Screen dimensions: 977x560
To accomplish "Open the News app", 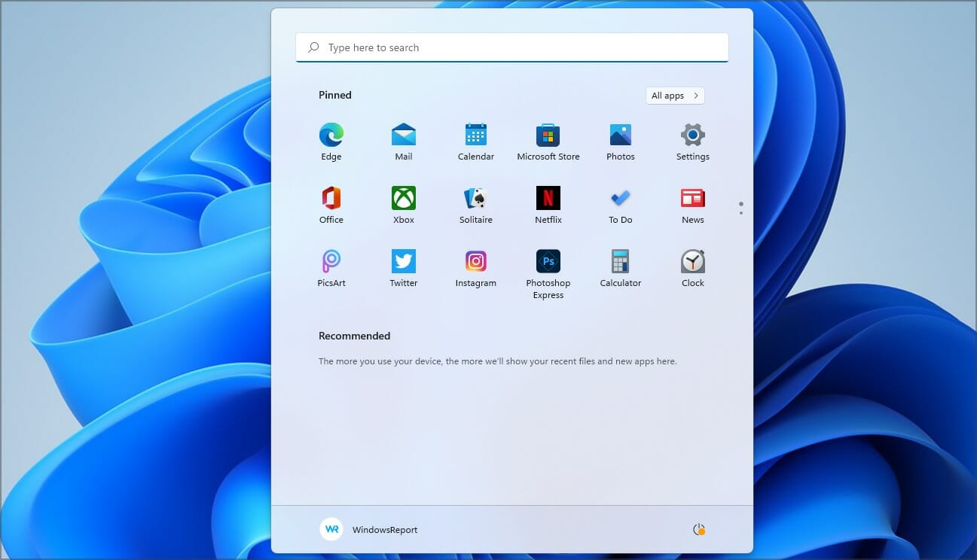I will point(693,205).
